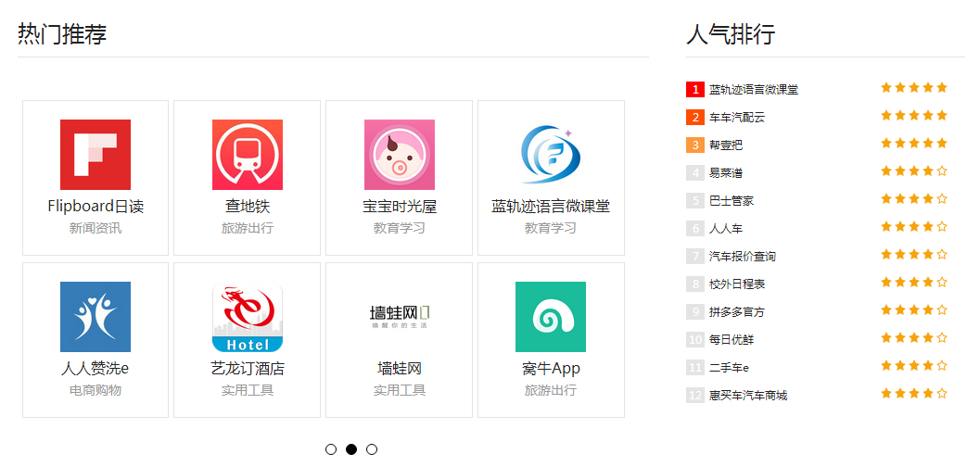Screen dimensions: 980x467
Task: Click the Flipboard日读 title text
Action: tap(95, 206)
